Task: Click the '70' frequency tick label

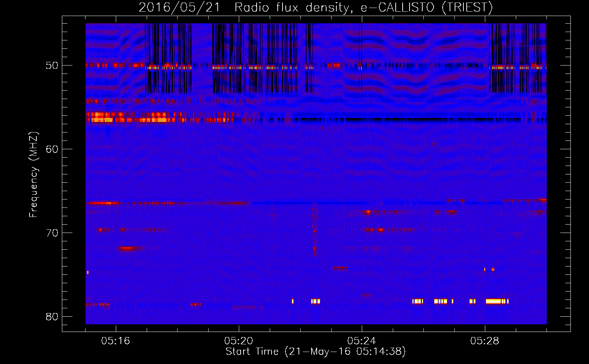Action: (x=52, y=233)
